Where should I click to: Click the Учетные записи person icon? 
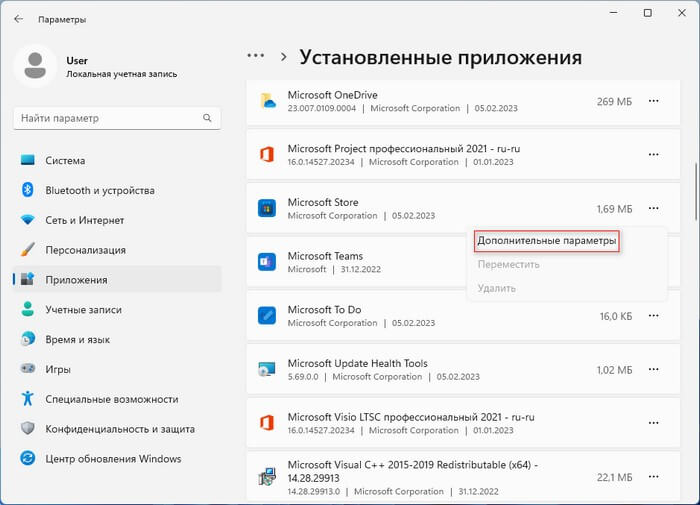pos(28,309)
